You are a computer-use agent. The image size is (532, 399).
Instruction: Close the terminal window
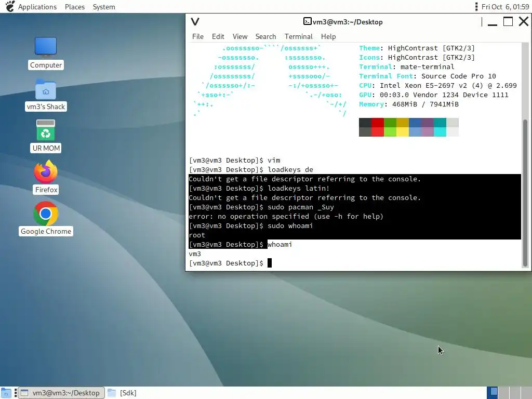coord(524,22)
